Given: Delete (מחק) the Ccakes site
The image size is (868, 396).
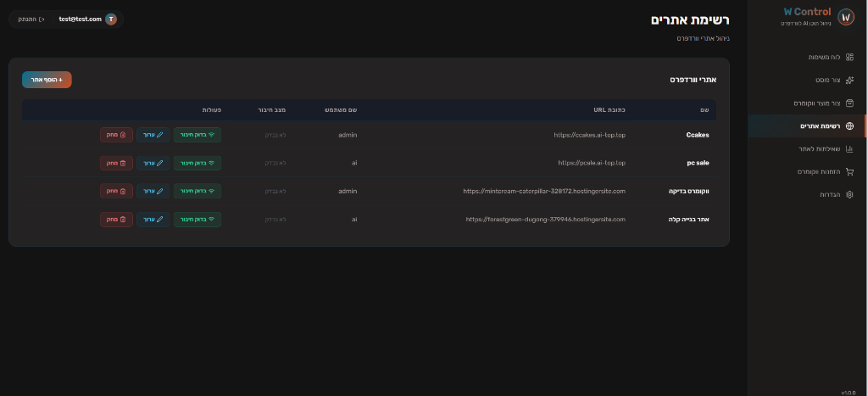Looking at the screenshot, I should (x=117, y=135).
